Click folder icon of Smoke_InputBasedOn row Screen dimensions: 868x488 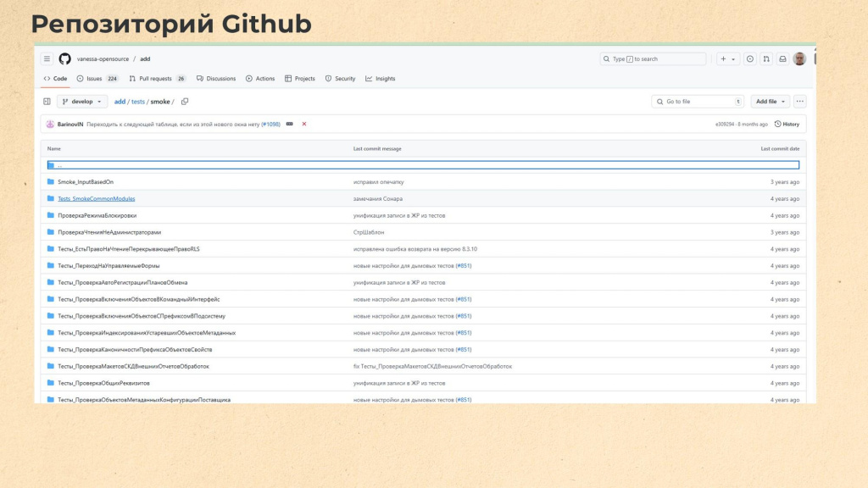click(x=50, y=181)
